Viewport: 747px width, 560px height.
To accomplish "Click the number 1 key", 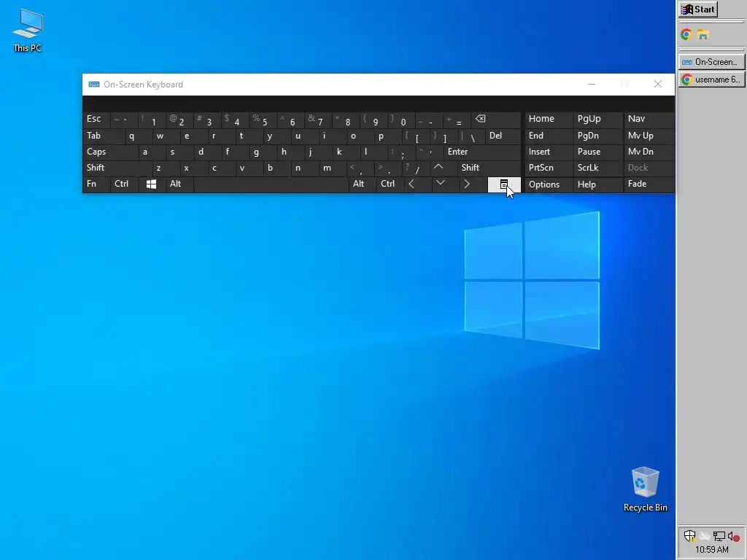I will tap(152, 119).
